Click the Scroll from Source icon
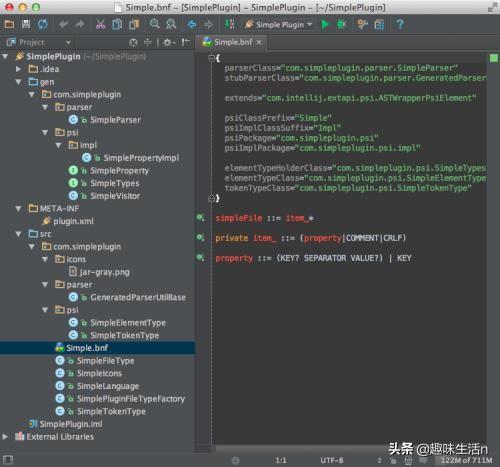Image resolution: width=500 pixels, height=467 pixels. tap(133, 42)
